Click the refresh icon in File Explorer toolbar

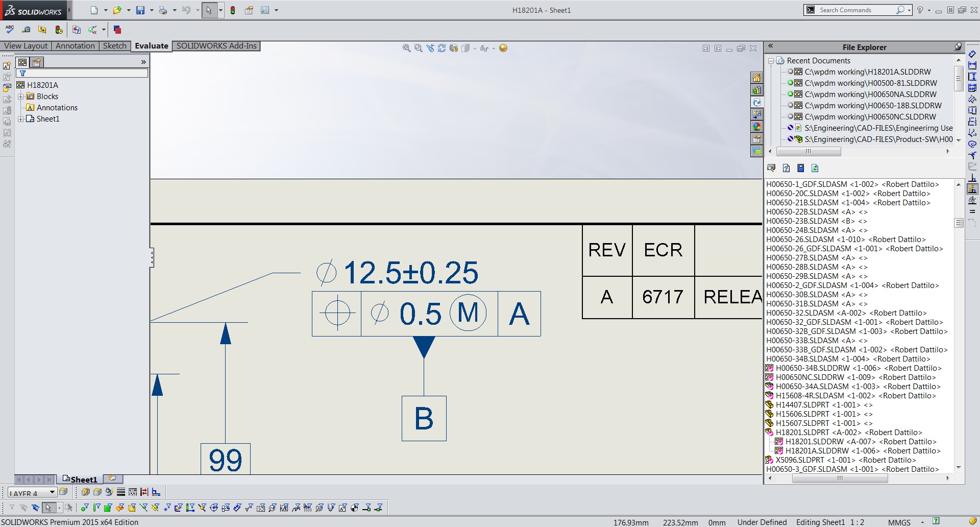click(x=815, y=168)
